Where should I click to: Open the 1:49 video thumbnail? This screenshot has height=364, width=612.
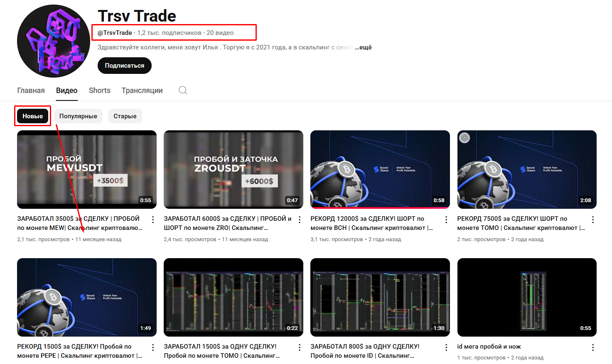pyautogui.click(x=87, y=297)
